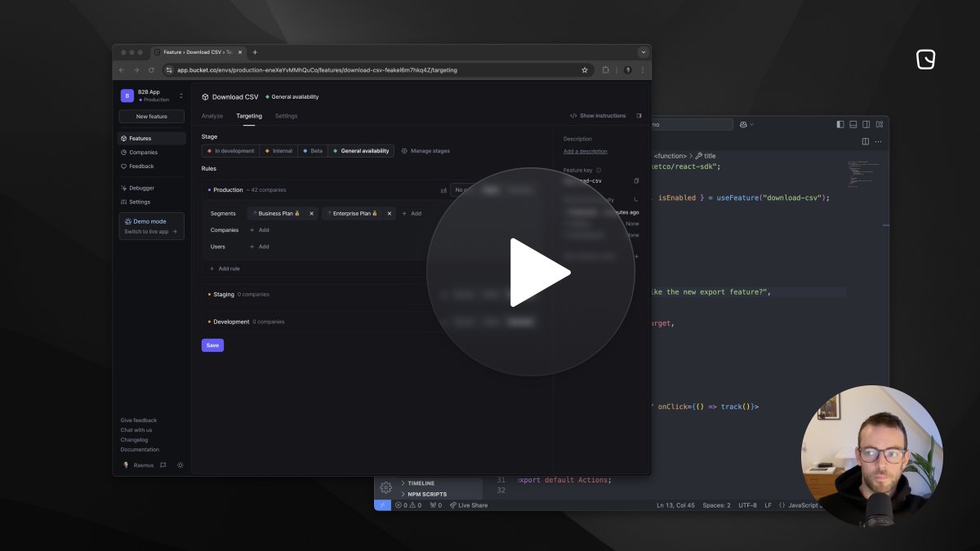Select the General availability stage

361,151
